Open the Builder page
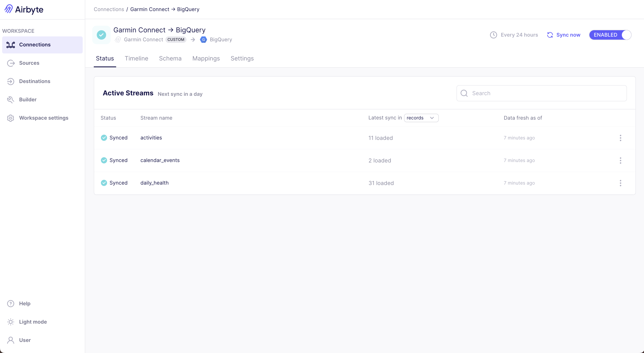Viewport: 644px width, 353px height. click(x=42, y=100)
